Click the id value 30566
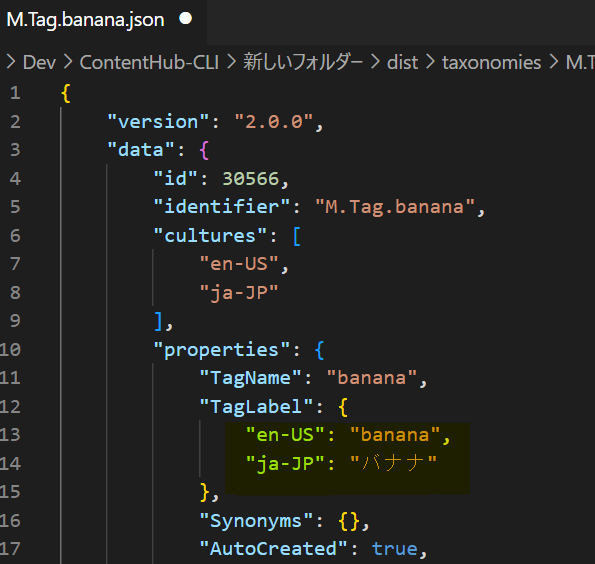The width and height of the screenshot is (595, 564). (251, 179)
